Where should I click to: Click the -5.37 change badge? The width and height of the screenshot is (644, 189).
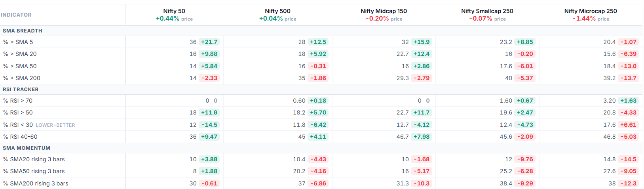pyautogui.click(x=524, y=78)
